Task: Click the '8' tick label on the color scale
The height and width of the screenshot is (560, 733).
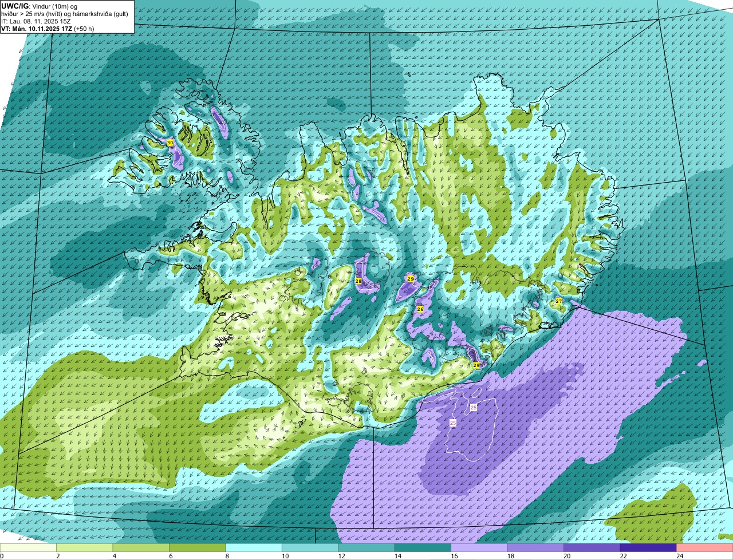Action: point(226,556)
